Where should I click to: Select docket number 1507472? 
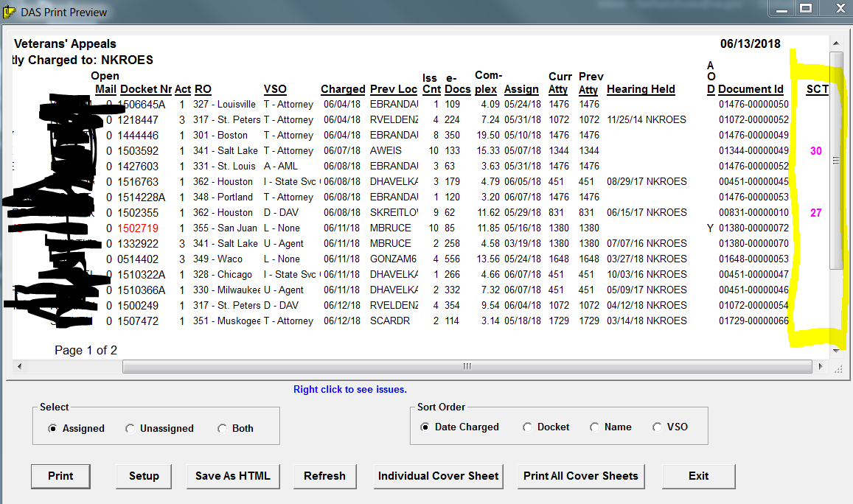[138, 321]
